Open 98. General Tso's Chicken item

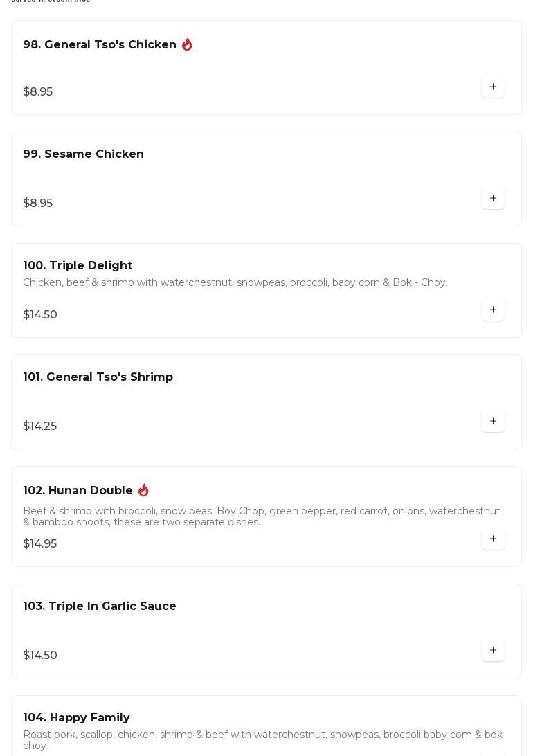click(100, 45)
